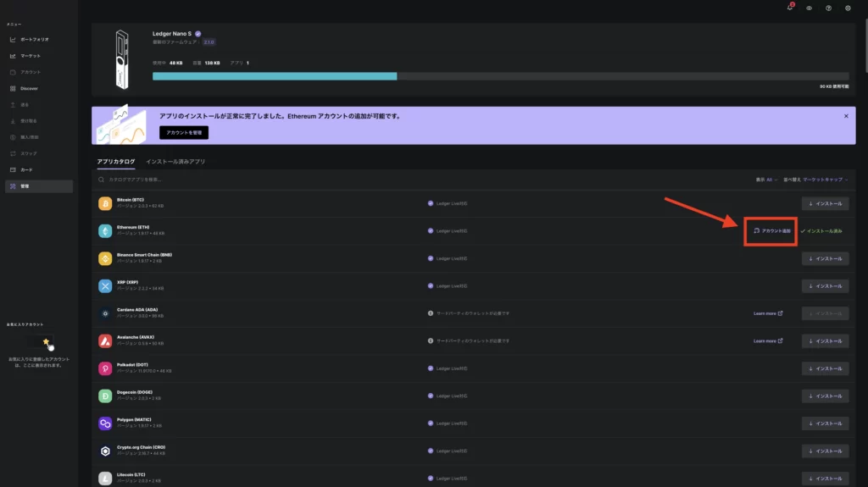Viewport: 868px width, 487px height.
Task: Click アカウント追加 for Ethereum
Action: coord(771,230)
